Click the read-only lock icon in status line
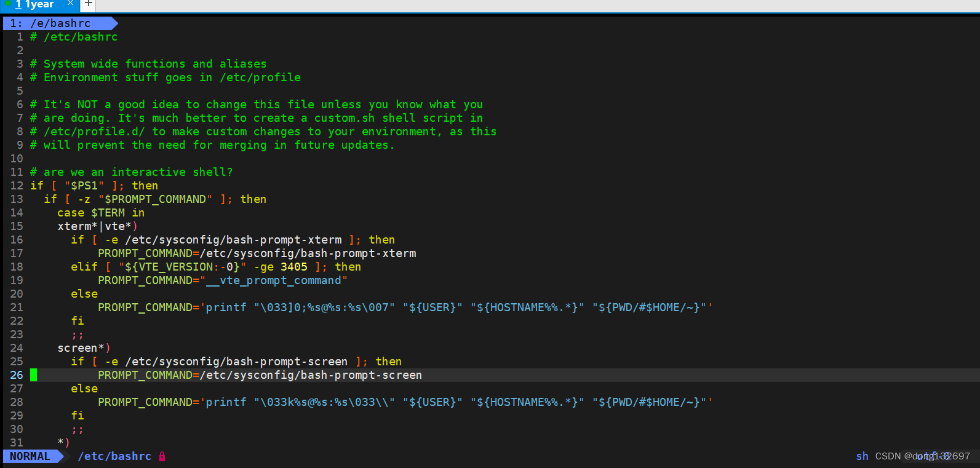The height and width of the screenshot is (468, 980). tap(162, 456)
